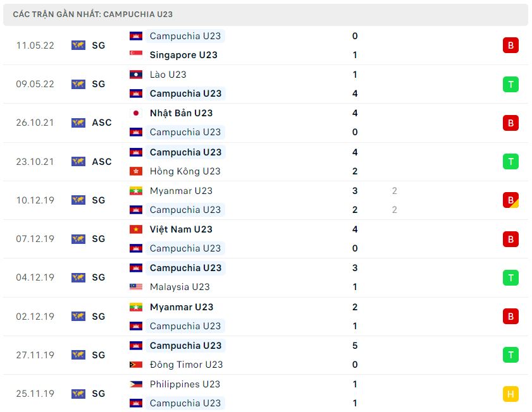Click the yellow H badge for the Philippines match
The width and height of the screenshot is (532, 412).
510,394
